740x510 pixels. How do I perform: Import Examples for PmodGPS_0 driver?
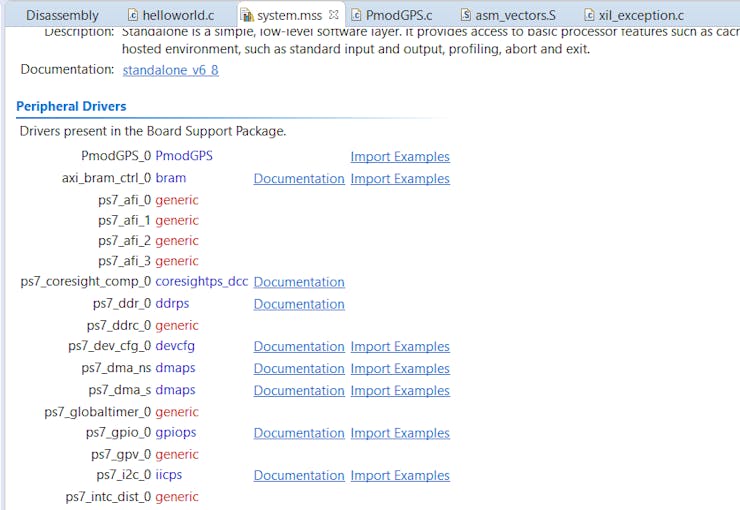tap(400, 157)
